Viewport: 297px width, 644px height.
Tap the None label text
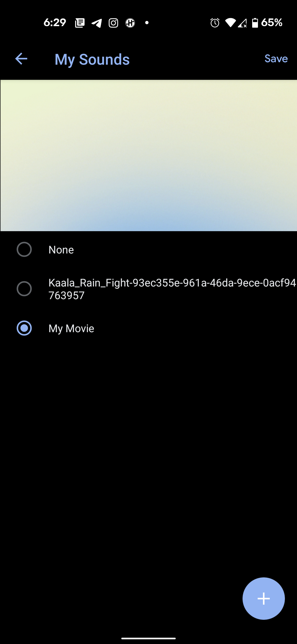coord(61,250)
